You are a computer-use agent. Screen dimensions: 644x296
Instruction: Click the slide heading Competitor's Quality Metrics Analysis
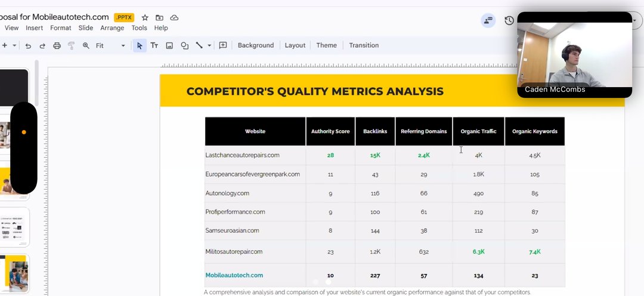[315, 91]
